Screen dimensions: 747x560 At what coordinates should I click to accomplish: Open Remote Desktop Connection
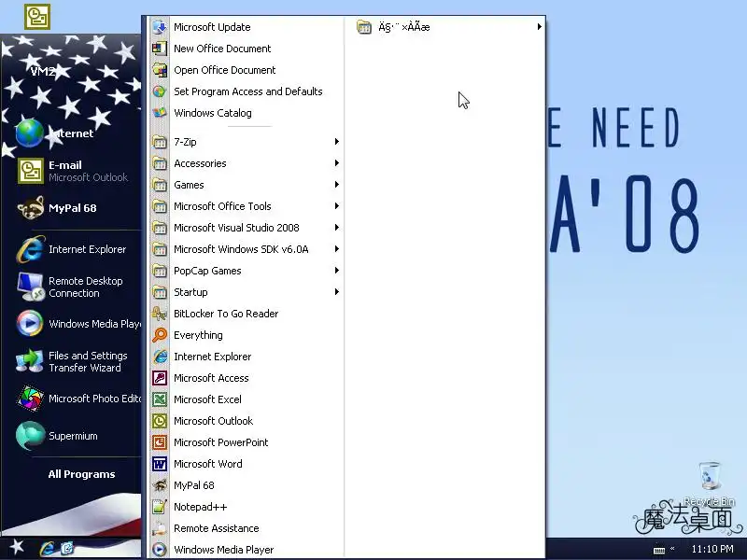(x=72, y=287)
